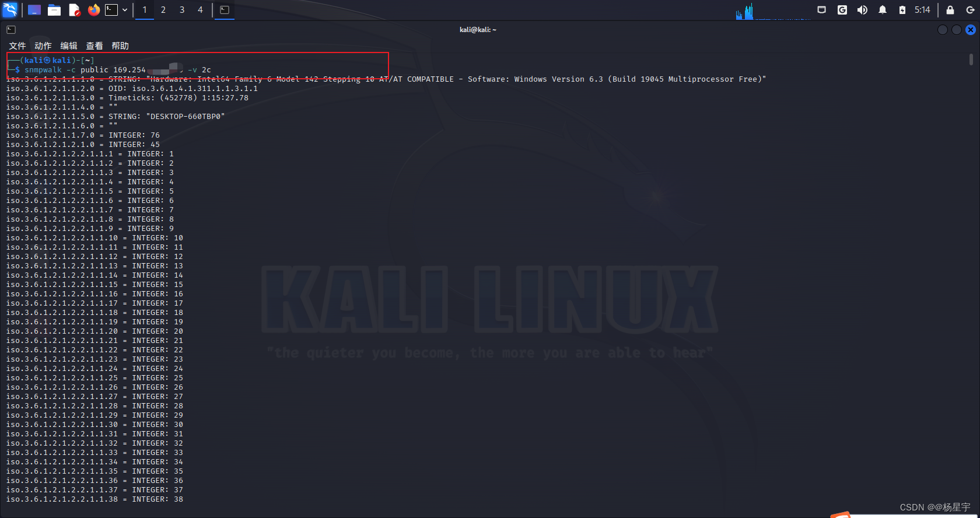
Task: Open the Kali applications menu
Action: coord(10,10)
